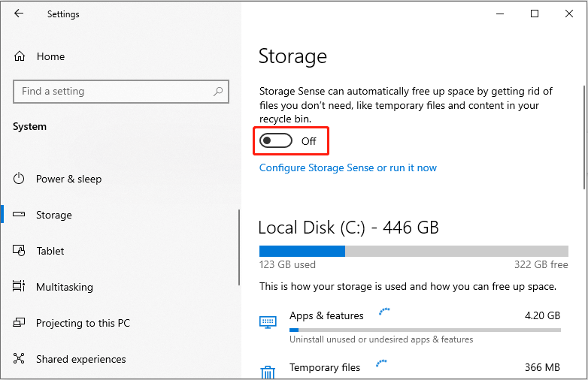Click the back arrow icon
The height and width of the screenshot is (380, 588).
[19, 14]
